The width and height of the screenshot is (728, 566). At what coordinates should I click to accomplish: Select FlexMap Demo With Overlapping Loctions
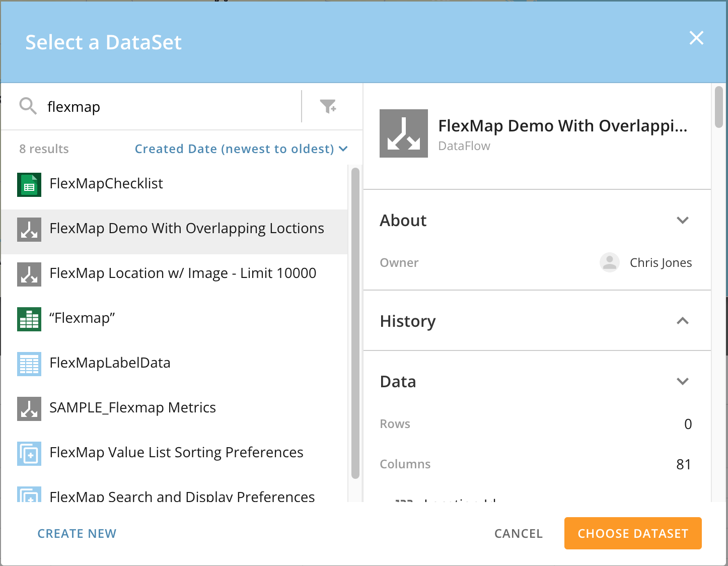click(186, 229)
